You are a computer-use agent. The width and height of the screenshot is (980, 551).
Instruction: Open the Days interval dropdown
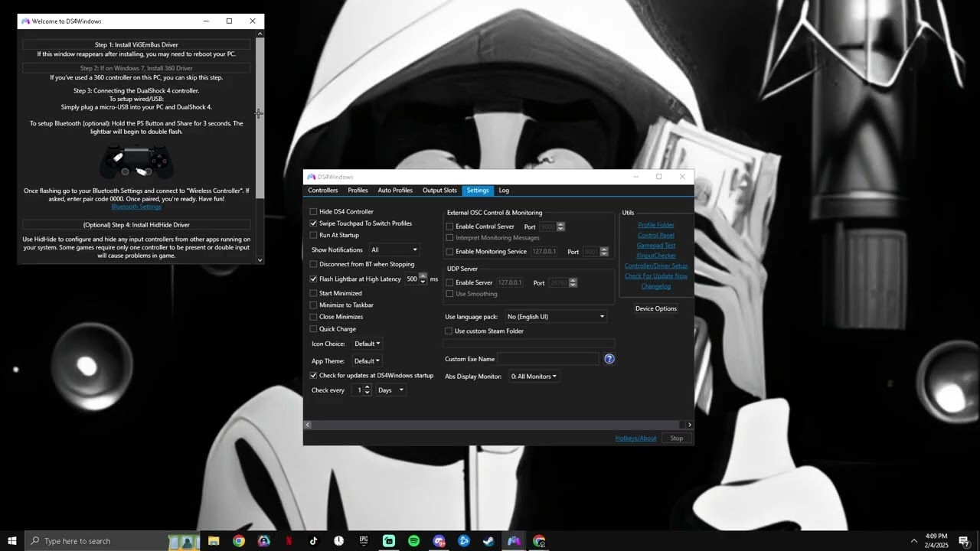coord(390,390)
